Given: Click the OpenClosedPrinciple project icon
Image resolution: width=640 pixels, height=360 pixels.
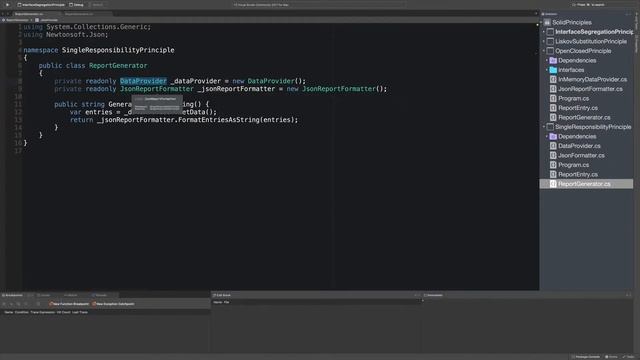Looking at the screenshot, I should 550,51.
